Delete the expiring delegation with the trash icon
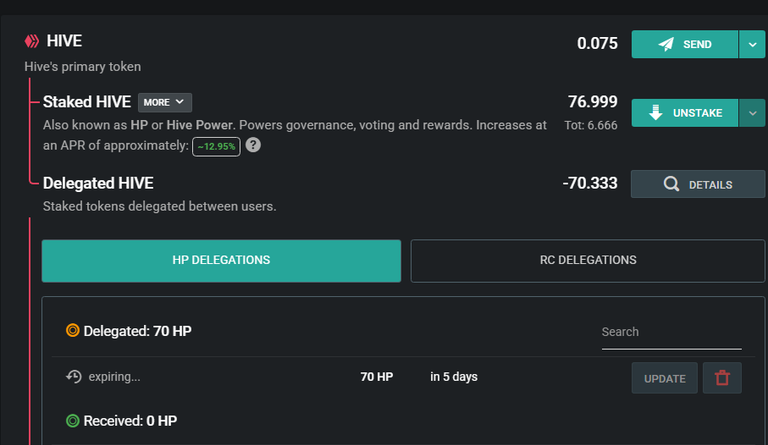Screen dimensions: 768x445 pyautogui.click(x=722, y=378)
